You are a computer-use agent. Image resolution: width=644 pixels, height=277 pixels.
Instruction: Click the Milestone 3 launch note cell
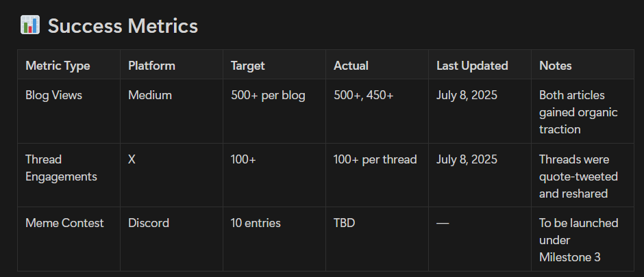[x=582, y=239]
